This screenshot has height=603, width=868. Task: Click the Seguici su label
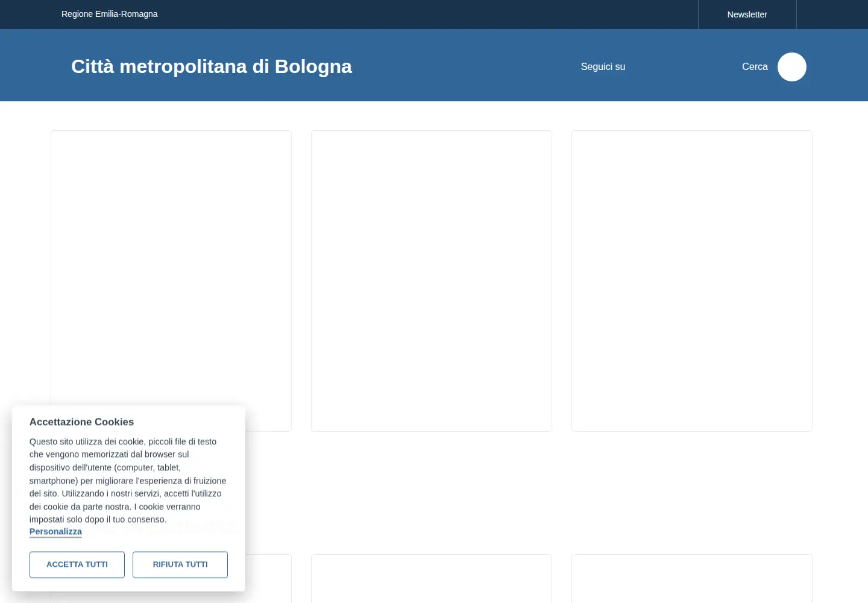point(603,67)
